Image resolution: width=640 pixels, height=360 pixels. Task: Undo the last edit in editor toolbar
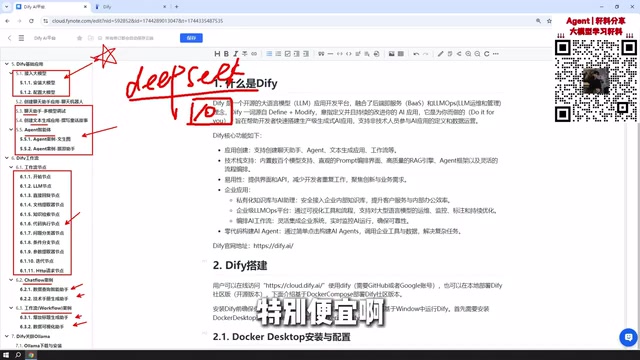[x=416, y=54]
